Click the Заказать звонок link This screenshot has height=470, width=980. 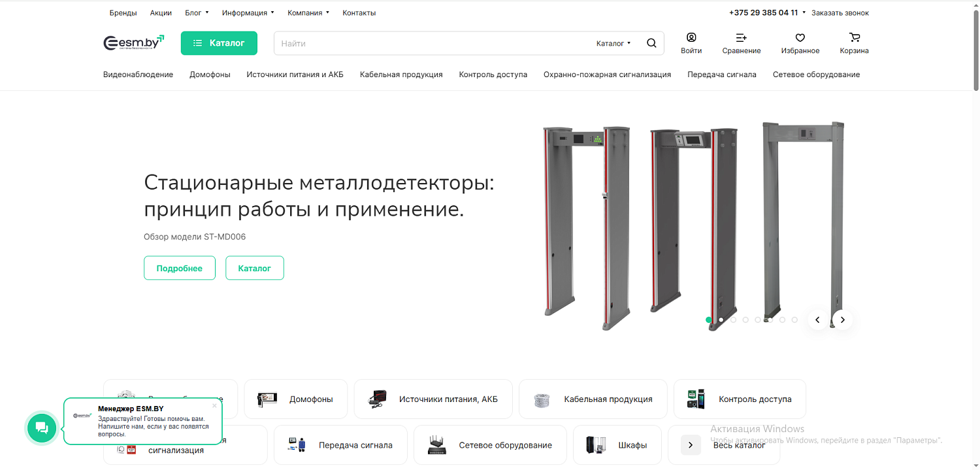tap(840, 12)
